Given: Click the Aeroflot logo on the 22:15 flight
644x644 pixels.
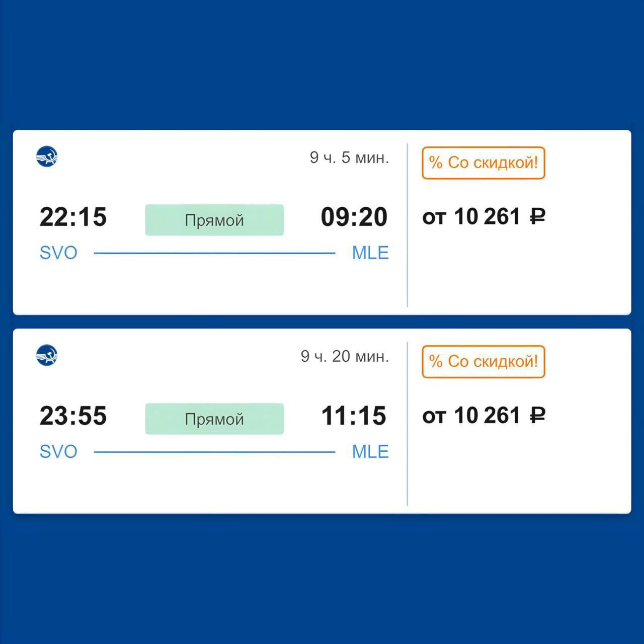Looking at the screenshot, I should pos(47,156).
